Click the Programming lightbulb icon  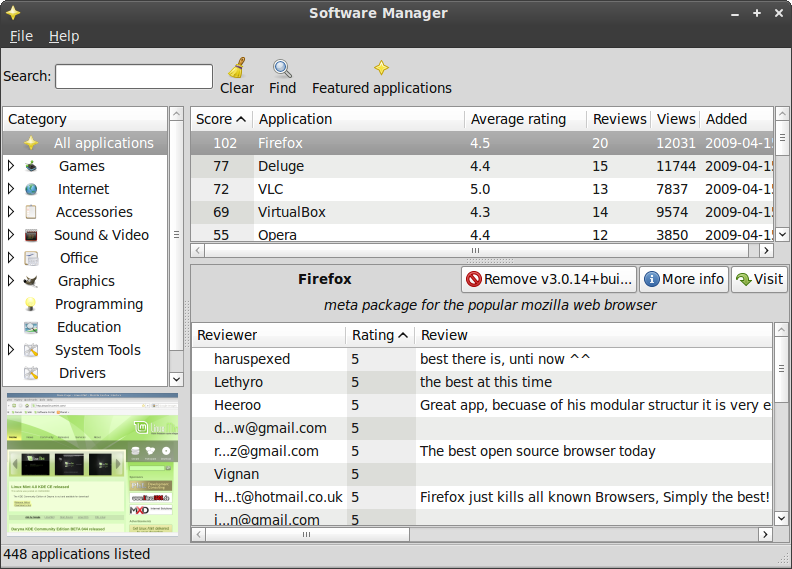[x=31, y=304]
